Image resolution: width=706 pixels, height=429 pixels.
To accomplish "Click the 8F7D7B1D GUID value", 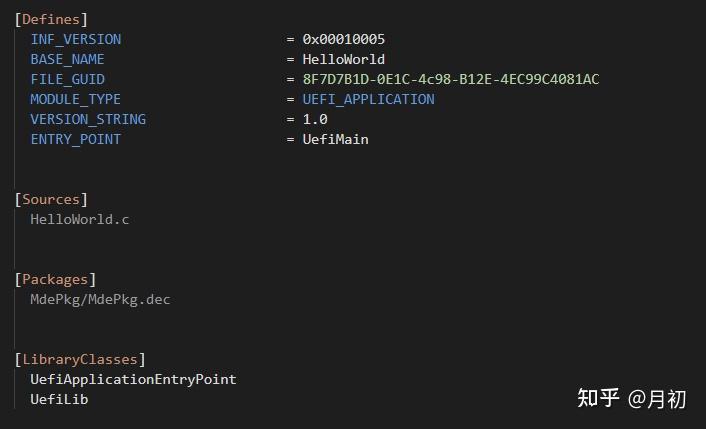I will tap(450, 79).
